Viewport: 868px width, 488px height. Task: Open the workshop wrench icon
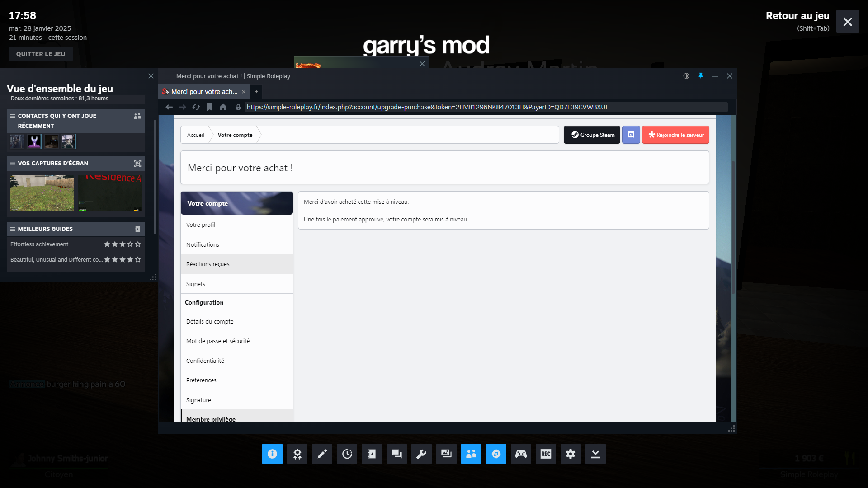click(x=421, y=454)
